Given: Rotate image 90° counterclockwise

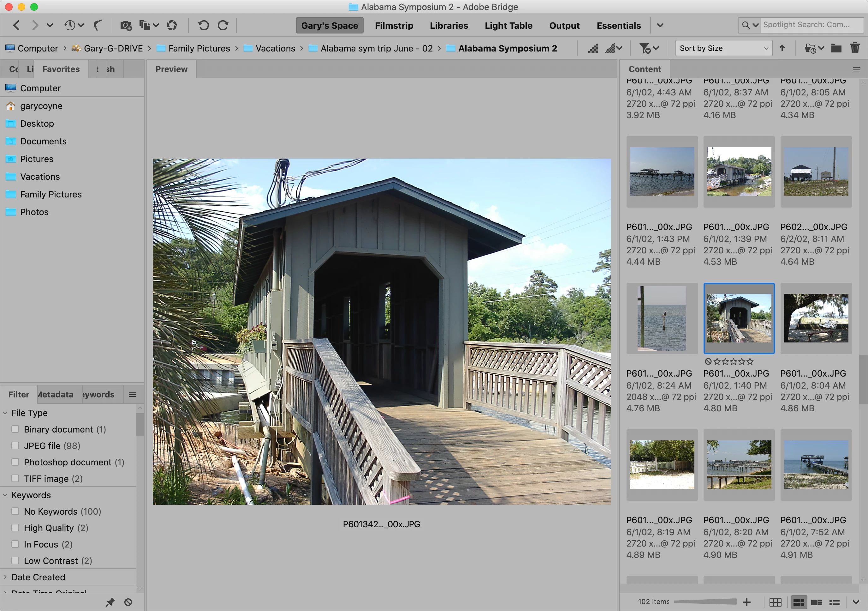Looking at the screenshot, I should coord(203,25).
